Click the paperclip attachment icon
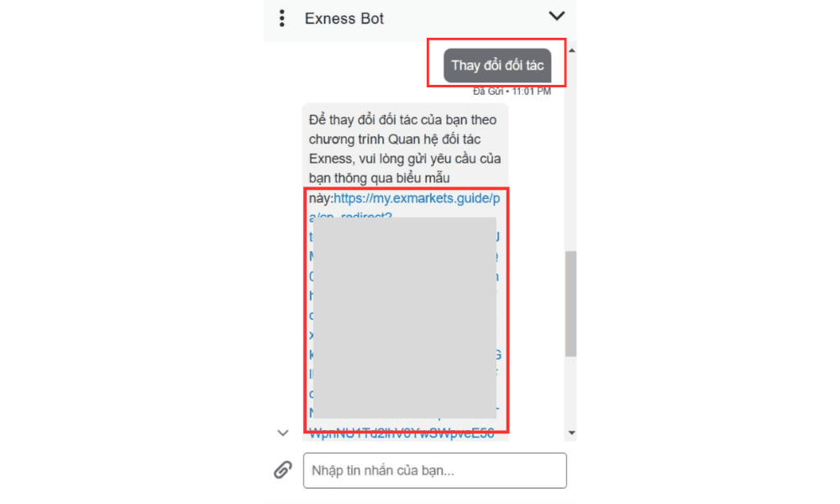This screenshot has height=504, width=840. [283, 470]
